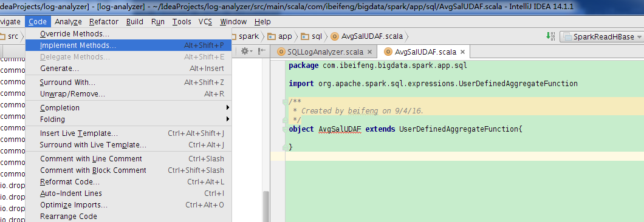
Task: Click the fold end marker at closing brace
Action: (284, 147)
